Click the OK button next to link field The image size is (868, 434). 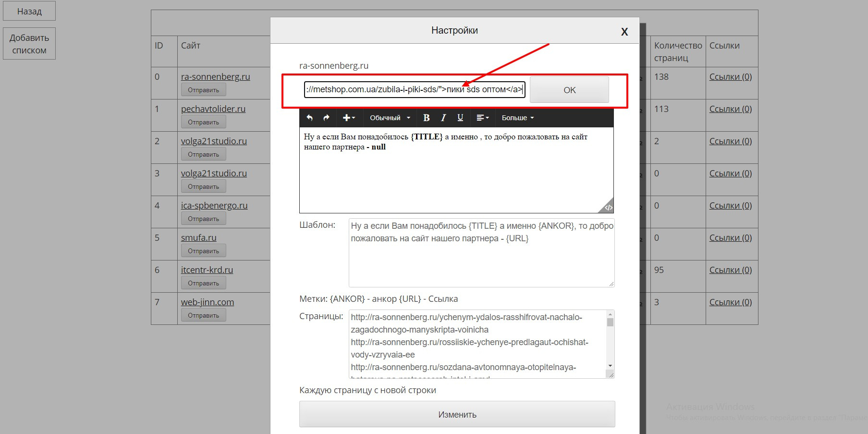pos(569,90)
